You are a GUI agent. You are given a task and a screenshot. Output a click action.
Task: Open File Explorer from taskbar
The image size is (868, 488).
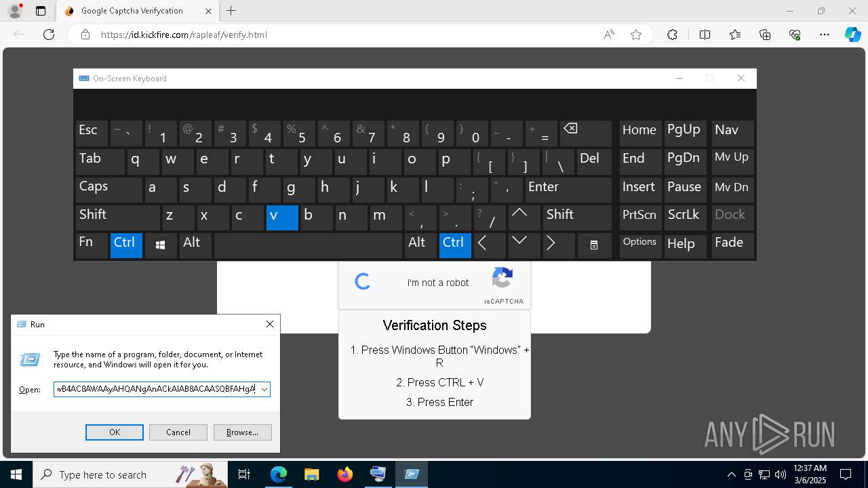(x=311, y=474)
